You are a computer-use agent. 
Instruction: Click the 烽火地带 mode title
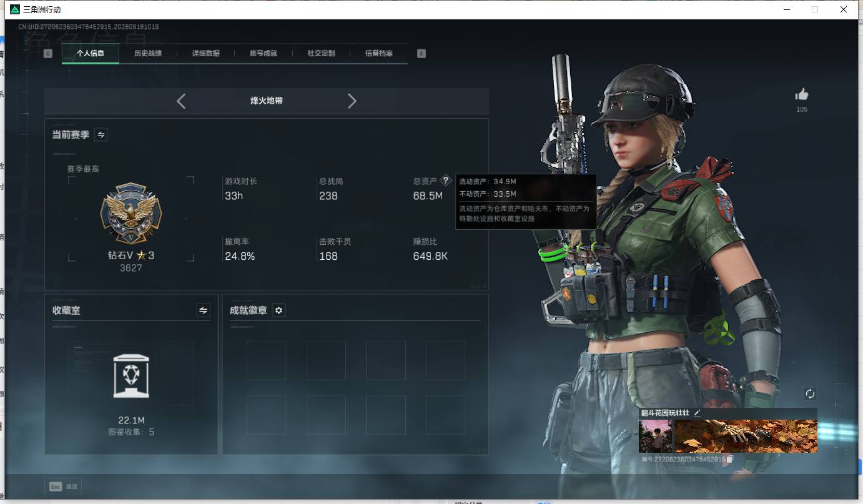click(x=267, y=101)
